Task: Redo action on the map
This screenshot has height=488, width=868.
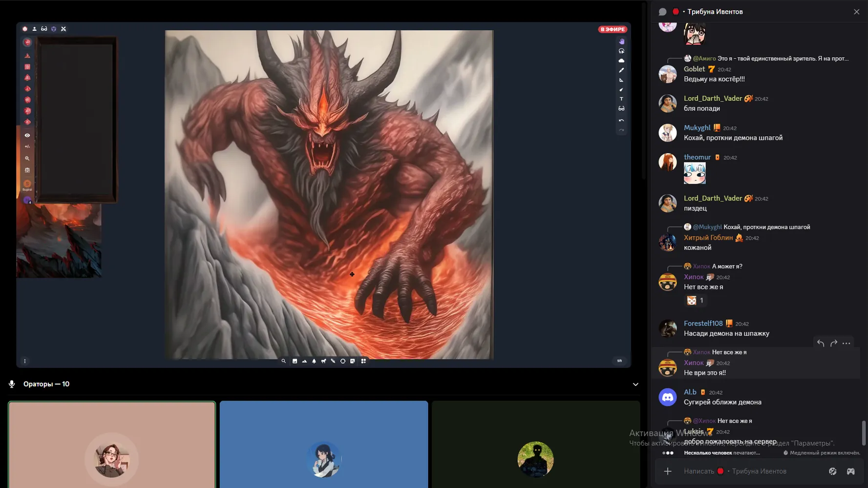Action: point(621,130)
